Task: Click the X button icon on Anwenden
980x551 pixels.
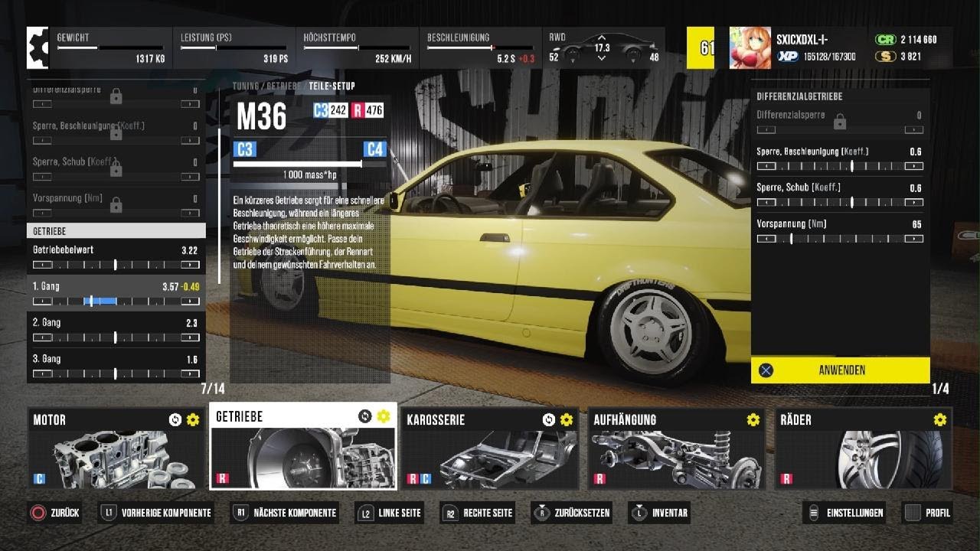Action: (766, 370)
